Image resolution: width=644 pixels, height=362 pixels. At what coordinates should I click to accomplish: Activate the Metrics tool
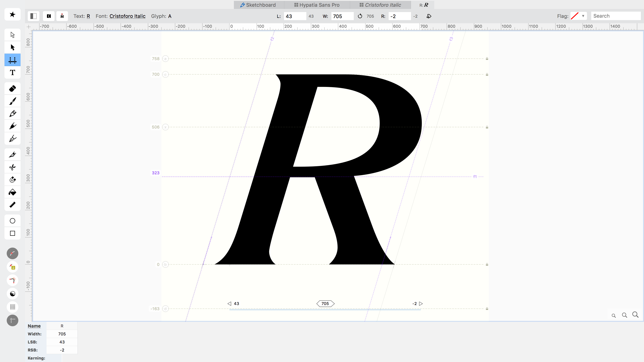coord(12,60)
